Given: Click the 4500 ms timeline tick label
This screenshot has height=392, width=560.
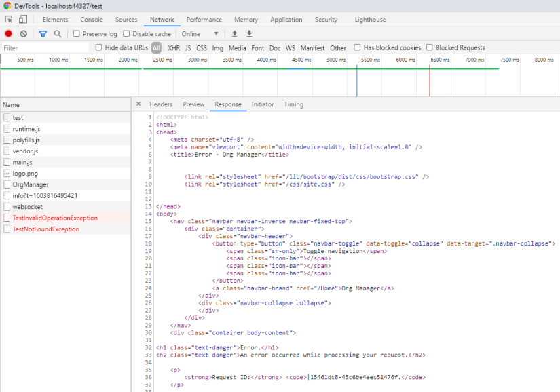Looking at the screenshot, I should (301, 60).
